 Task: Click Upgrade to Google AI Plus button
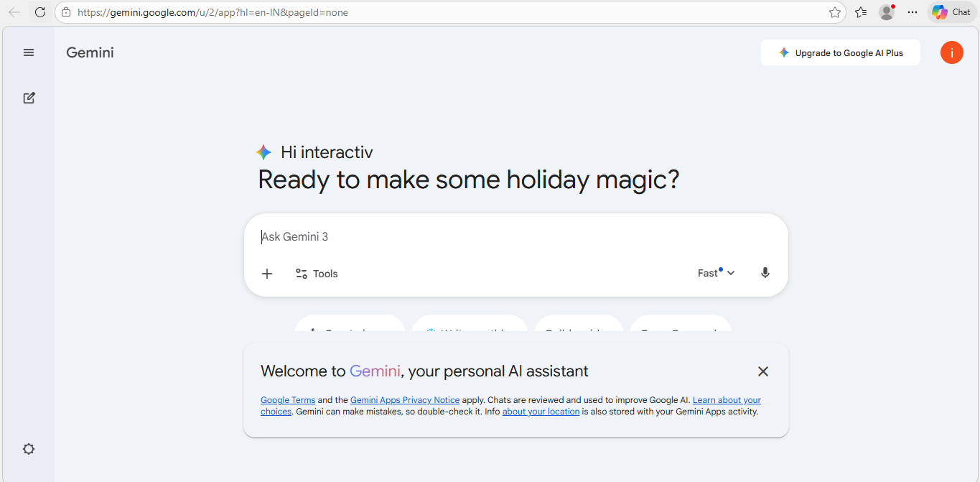840,52
